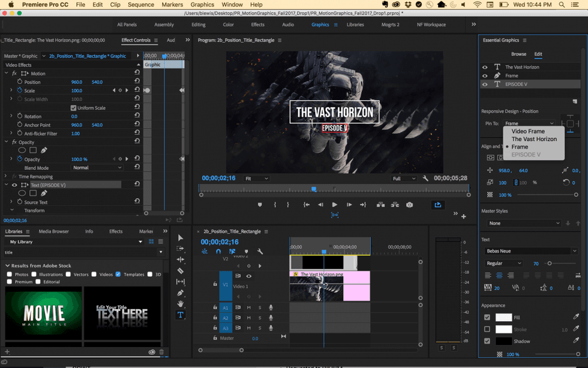Screen dimensions: 588x368
Task: Select the Type tool
Action: pos(181,315)
